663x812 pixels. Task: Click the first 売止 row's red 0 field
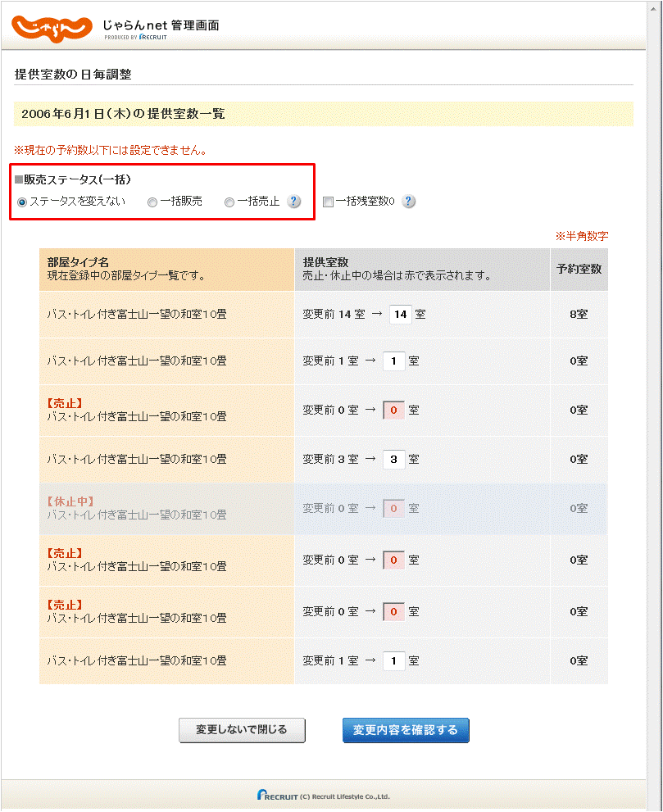(x=393, y=411)
